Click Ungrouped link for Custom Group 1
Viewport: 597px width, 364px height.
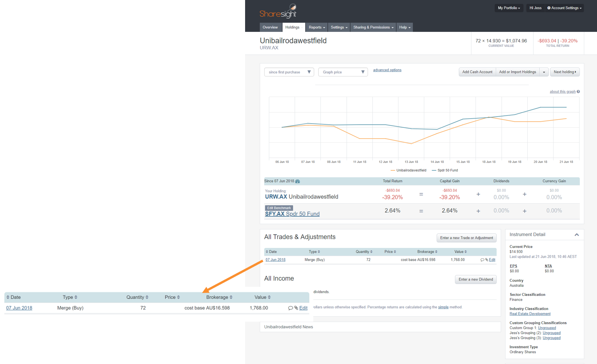(x=547, y=328)
